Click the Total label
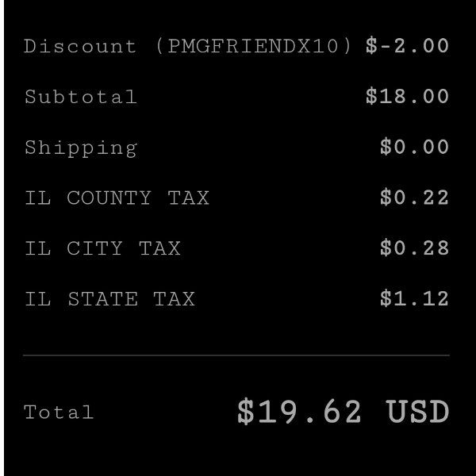This screenshot has height=476, width=476. [x=59, y=413]
